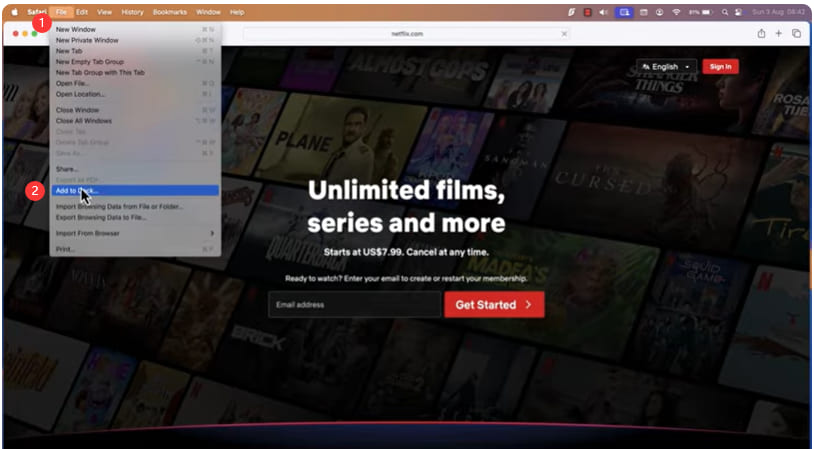Click the highlighted screen mirroring icon

(x=624, y=12)
